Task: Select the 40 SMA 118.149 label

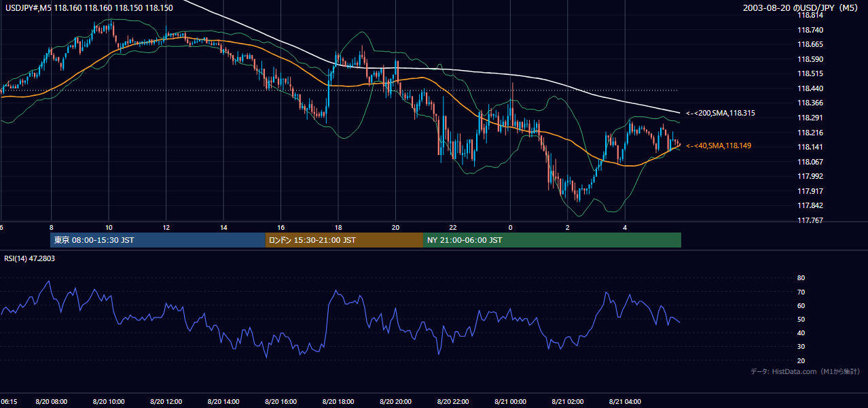Action: coord(719,146)
